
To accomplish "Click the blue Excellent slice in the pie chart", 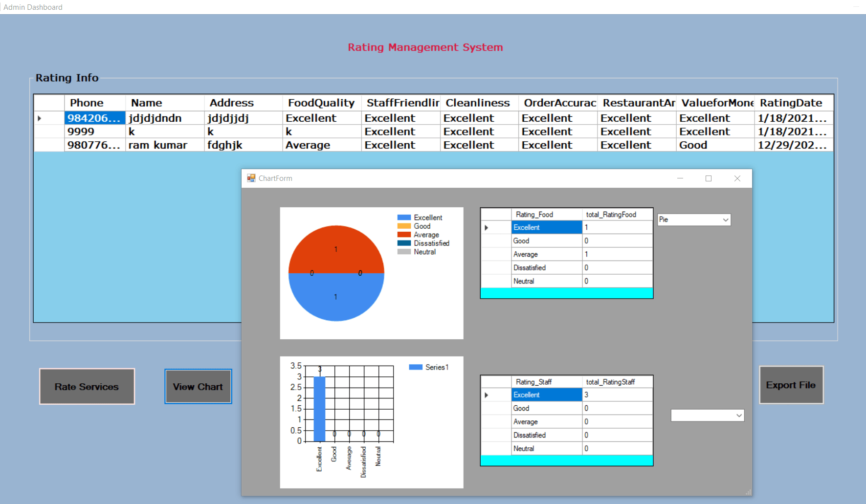I will click(336, 297).
